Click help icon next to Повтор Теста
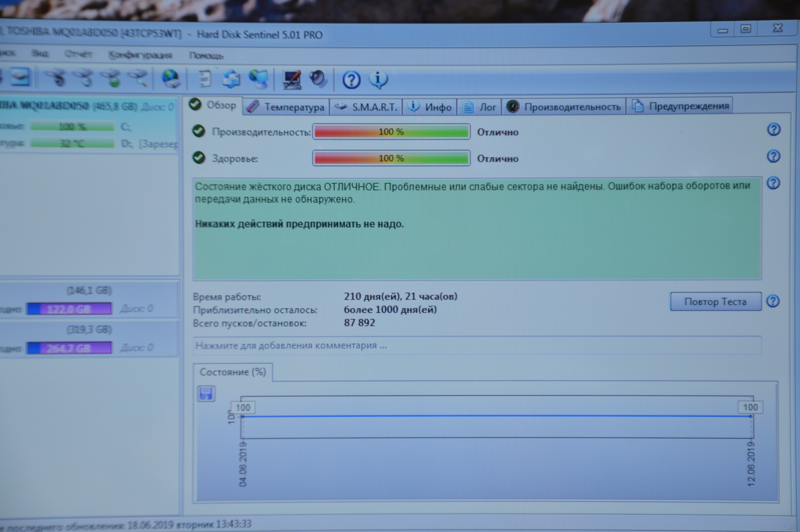The image size is (800, 532). (773, 301)
